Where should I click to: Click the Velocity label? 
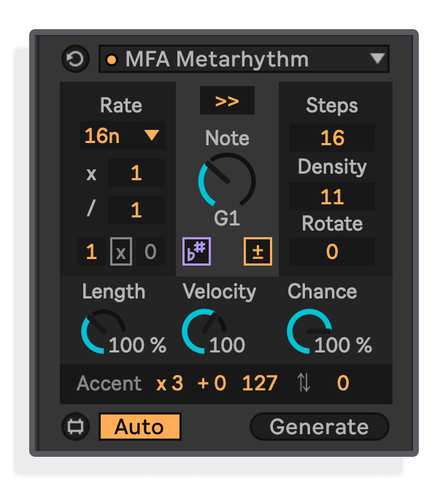(x=220, y=292)
